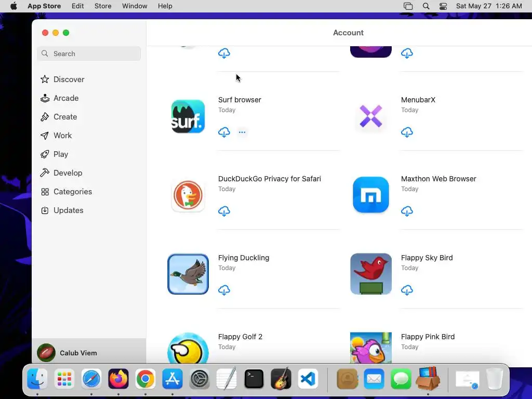
Task: Open the Store menu
Action: [103, 6]
